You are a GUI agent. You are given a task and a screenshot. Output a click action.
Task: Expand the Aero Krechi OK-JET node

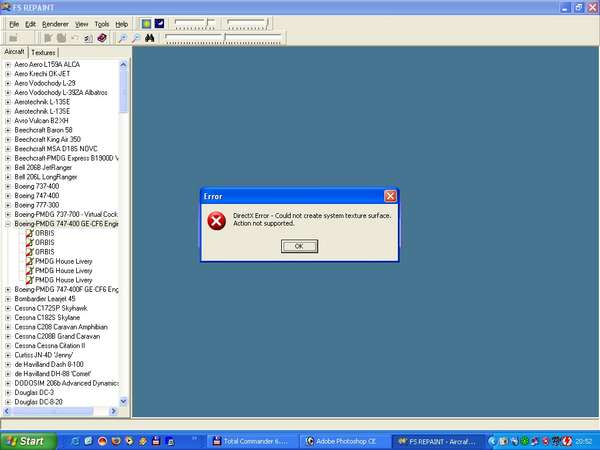tap(8, 74)
